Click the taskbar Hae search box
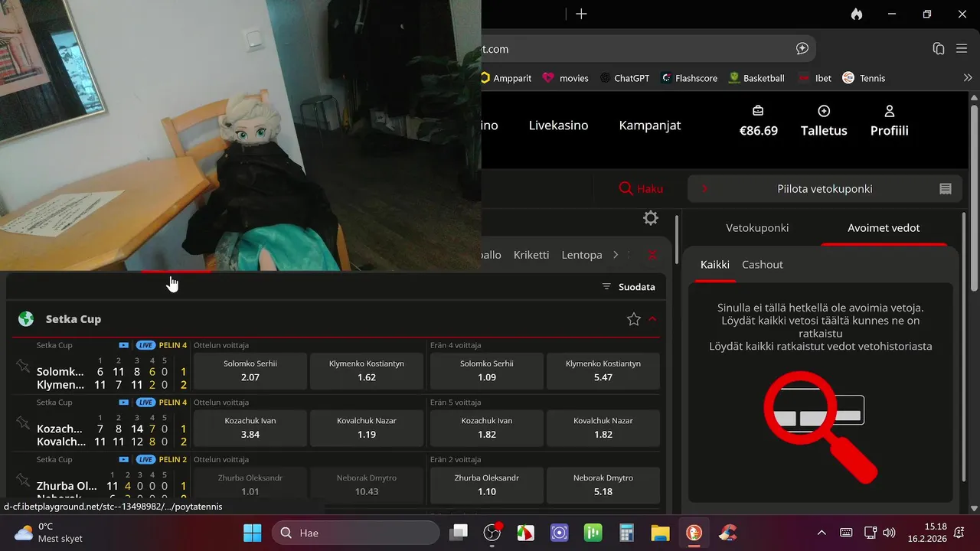 (x=356, y=533)
